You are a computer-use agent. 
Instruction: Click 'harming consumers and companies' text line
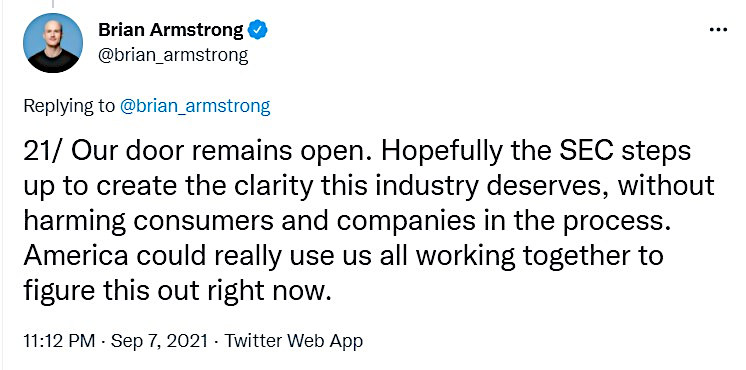click(248, 222)
